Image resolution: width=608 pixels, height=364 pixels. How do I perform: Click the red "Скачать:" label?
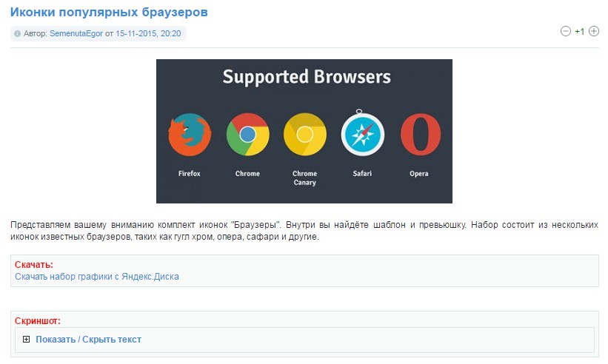click(x=34, y=265)
